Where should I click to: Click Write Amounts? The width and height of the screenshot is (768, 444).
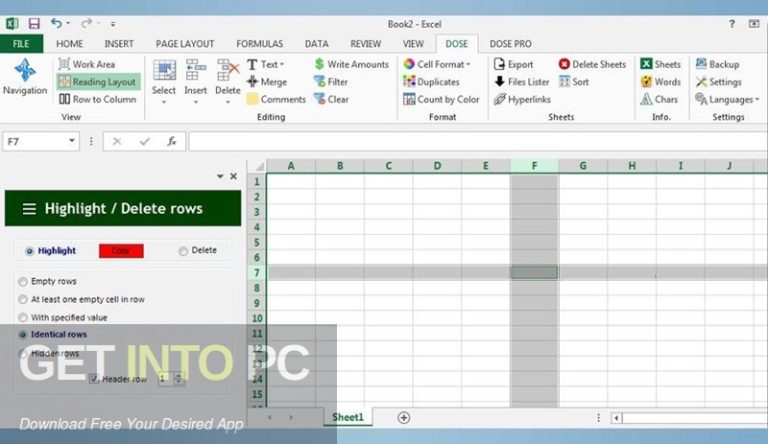pyautogui.click(x=351, y=64)
